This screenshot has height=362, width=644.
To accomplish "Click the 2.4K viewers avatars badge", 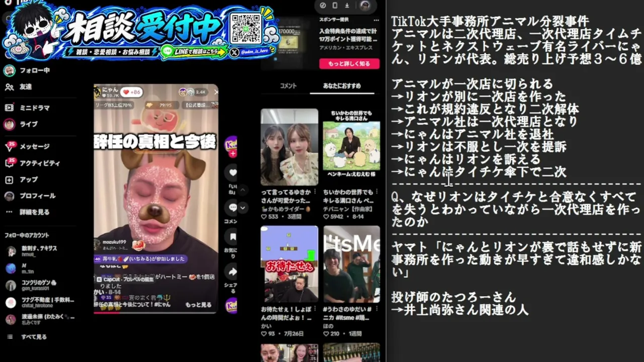I will click(193, 92).
